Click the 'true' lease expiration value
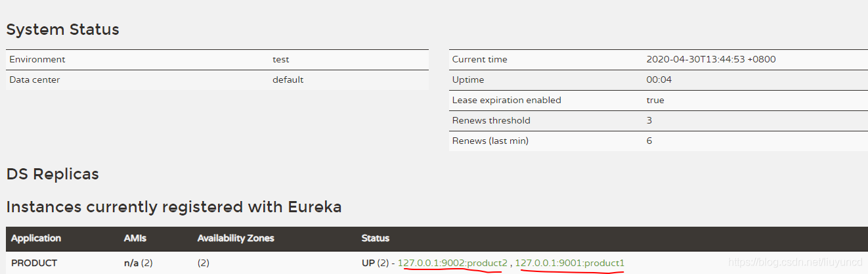The width and height of the screenshot is (868, 274). click(655, 100)
